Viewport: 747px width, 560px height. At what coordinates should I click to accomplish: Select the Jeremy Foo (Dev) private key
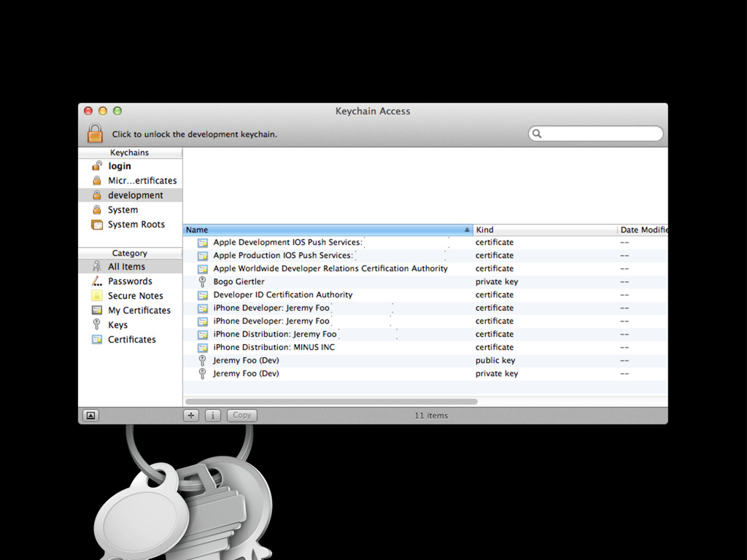click(425, 374)
